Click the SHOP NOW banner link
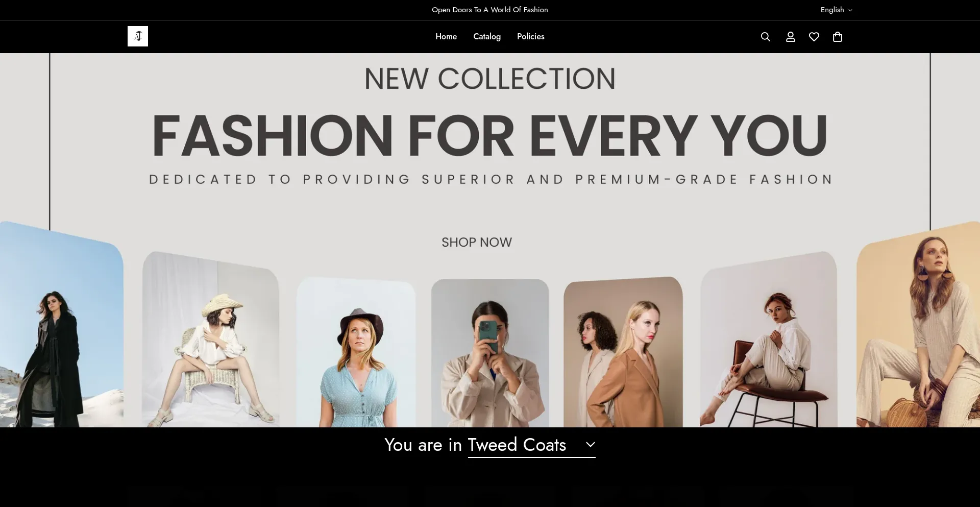The height and width of the screenshot is (507, 980). pyautogui.click(x=477, y=242)
